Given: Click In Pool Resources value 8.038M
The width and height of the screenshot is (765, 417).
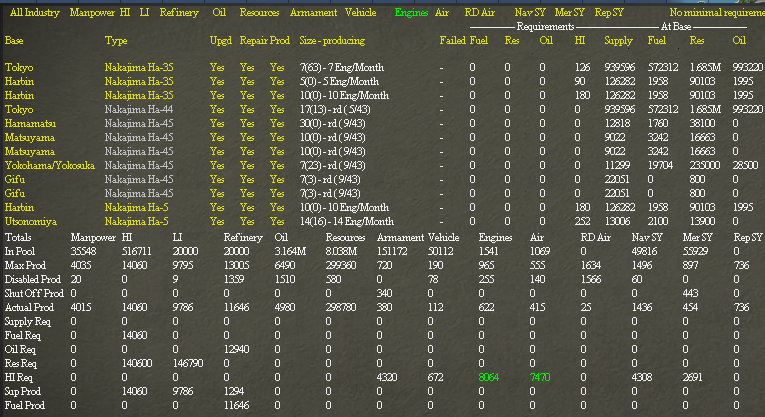Looking at the screenshot, I should click(x=340, y=251).
